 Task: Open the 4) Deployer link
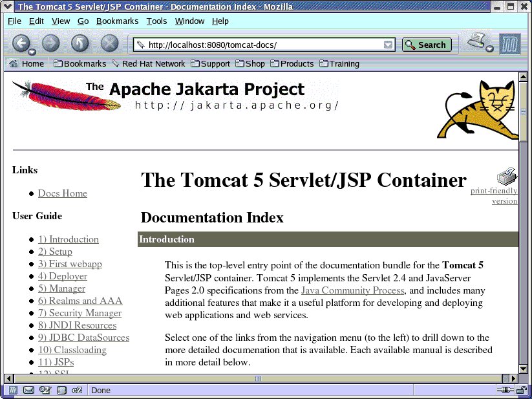tap(63, 276)
